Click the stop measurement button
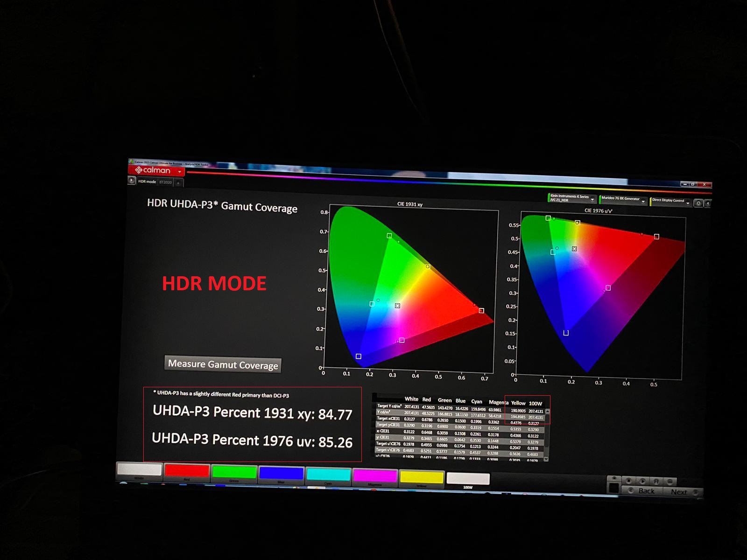This screenshot has width=747, height=560. 629,481
